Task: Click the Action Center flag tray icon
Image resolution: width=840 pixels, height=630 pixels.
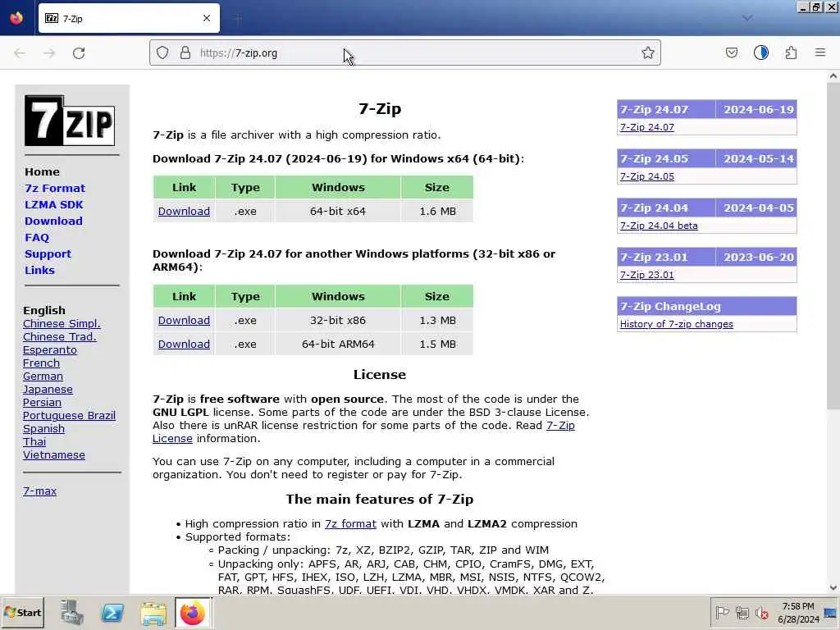Action: tap(722, 612)
